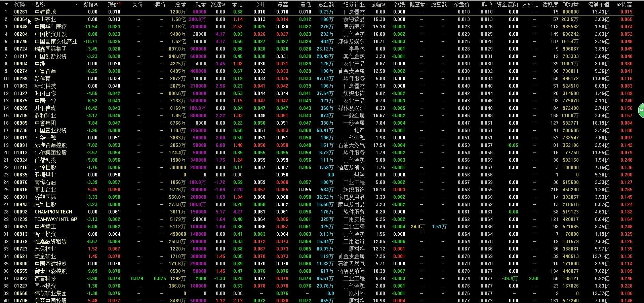Select stock row 恒嘉融资租赁

tap(51, 241)
